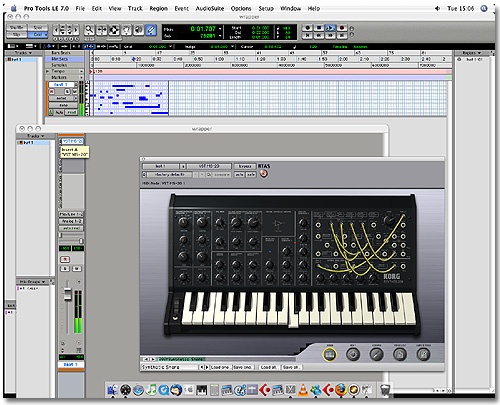
Task: Click the compare button in plug-in header
Action: pos(221,175)
